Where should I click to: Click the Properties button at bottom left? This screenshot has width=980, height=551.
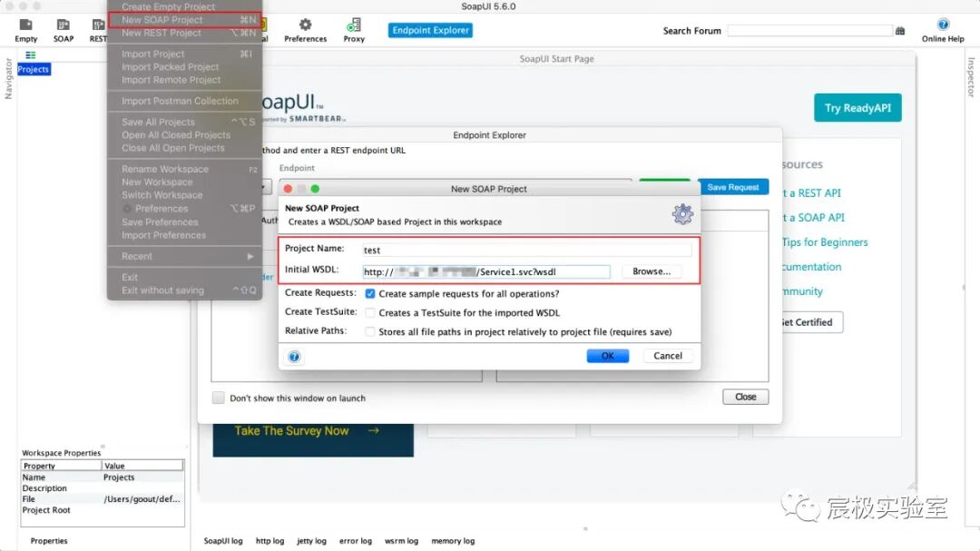coord(49,541)
